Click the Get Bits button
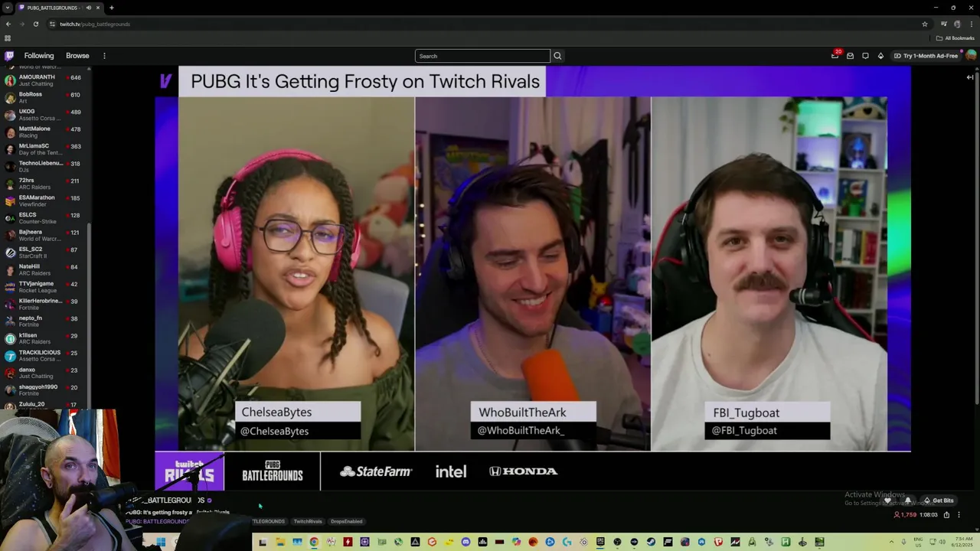The width and height of the screenshot is (980, 551). tap(939, 500)
